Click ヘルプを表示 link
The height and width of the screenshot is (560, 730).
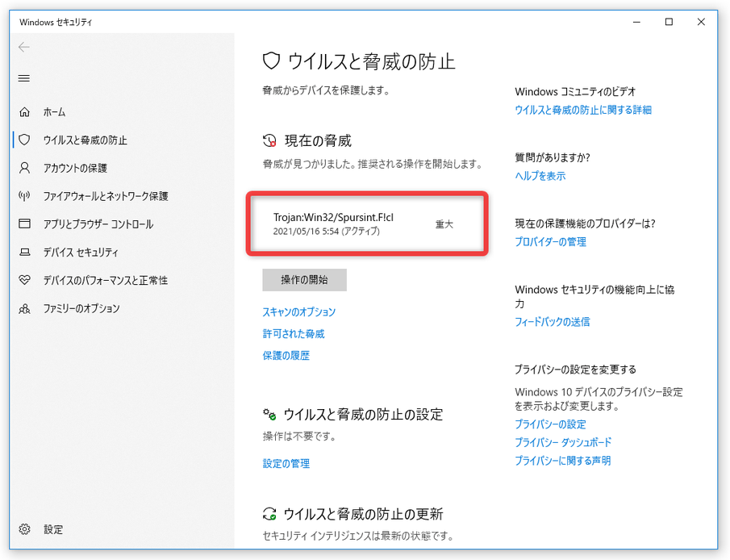click(x=540, y=176)
